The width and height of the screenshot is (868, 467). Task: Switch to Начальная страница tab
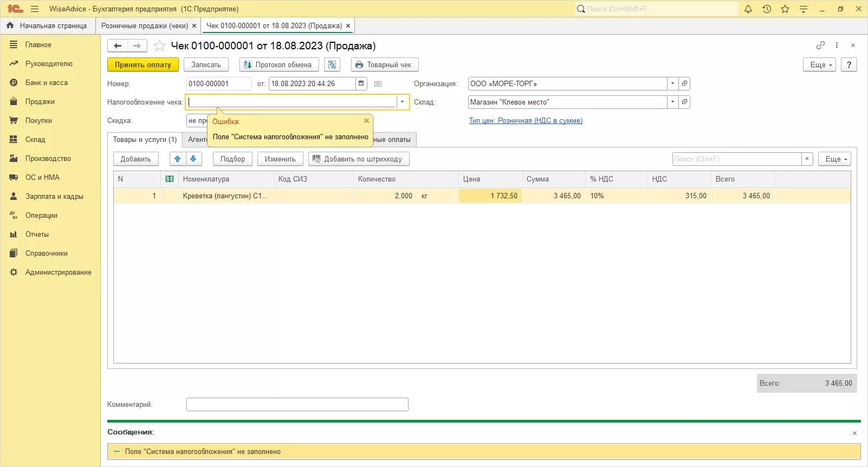[48, 25]
